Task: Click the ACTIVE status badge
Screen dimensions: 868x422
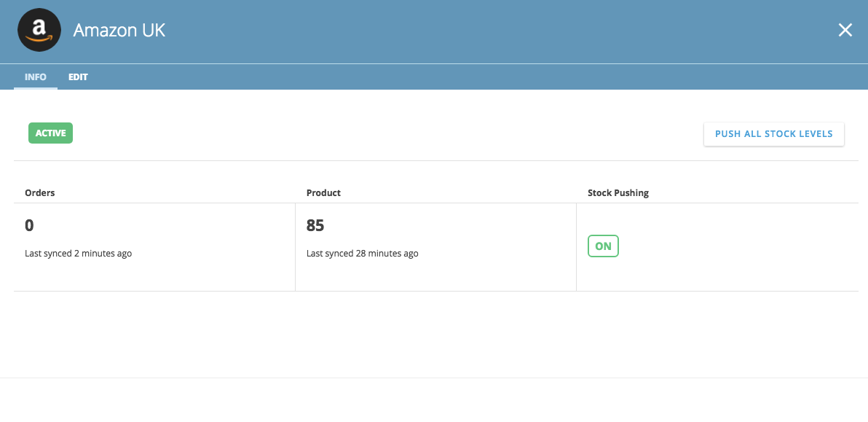Action: point(50,133)
